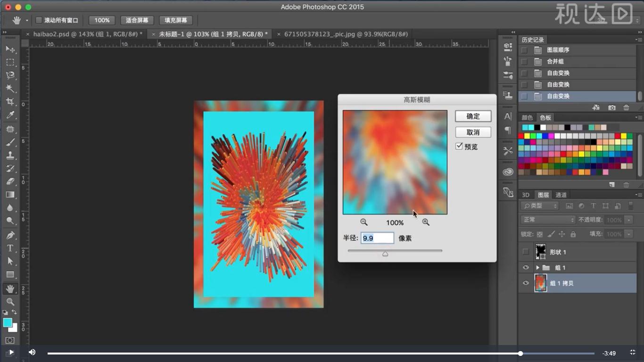
Task: Open the 正常 blend mode dropdown
Action: (548, 220)
